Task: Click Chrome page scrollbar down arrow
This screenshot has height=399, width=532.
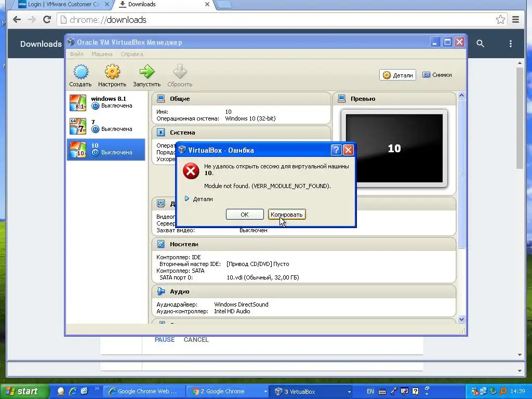Action: [x=520, y=355]
